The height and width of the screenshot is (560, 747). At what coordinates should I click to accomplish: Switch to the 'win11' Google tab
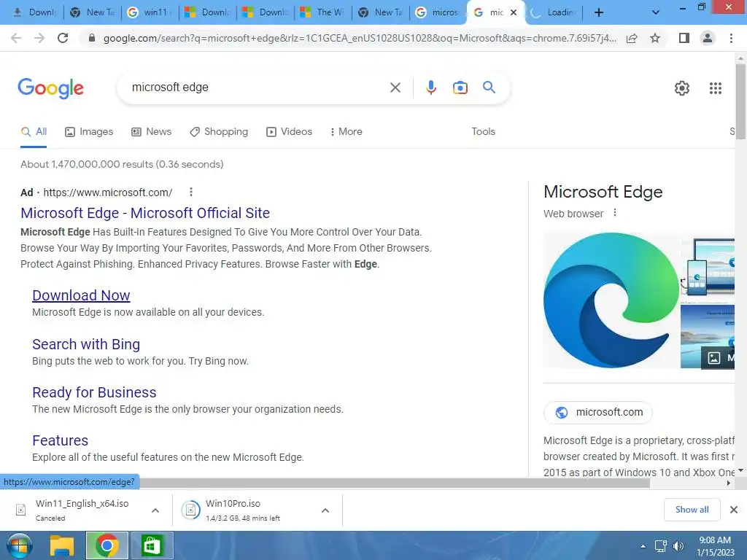pyautogui.click(x=150, y=12)
